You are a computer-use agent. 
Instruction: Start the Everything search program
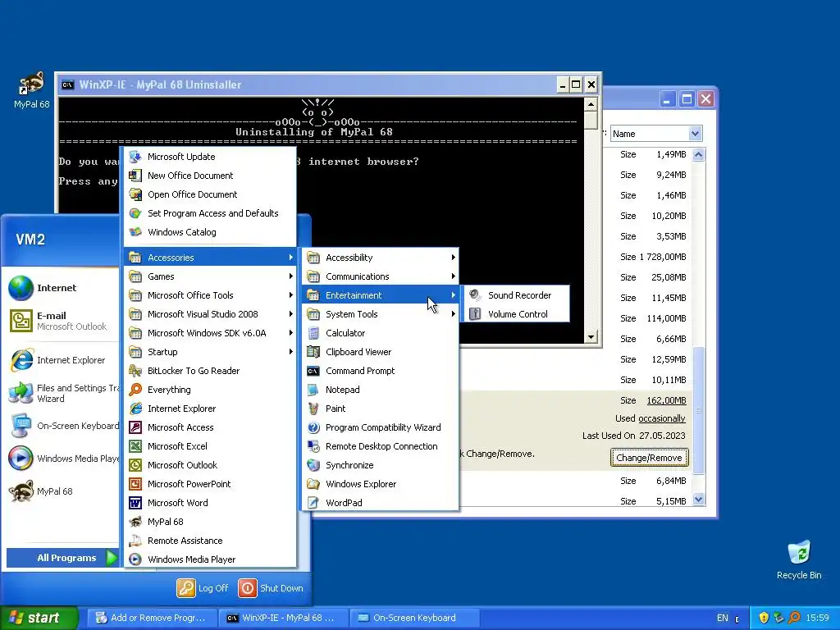[x=211, y=390]
